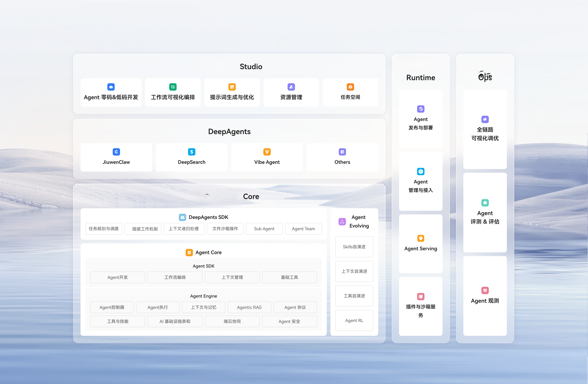Image resolution: width=588 pixels, height=384 pixels.
Task: Click the Ops column heading
Action: tap(485, 76)
